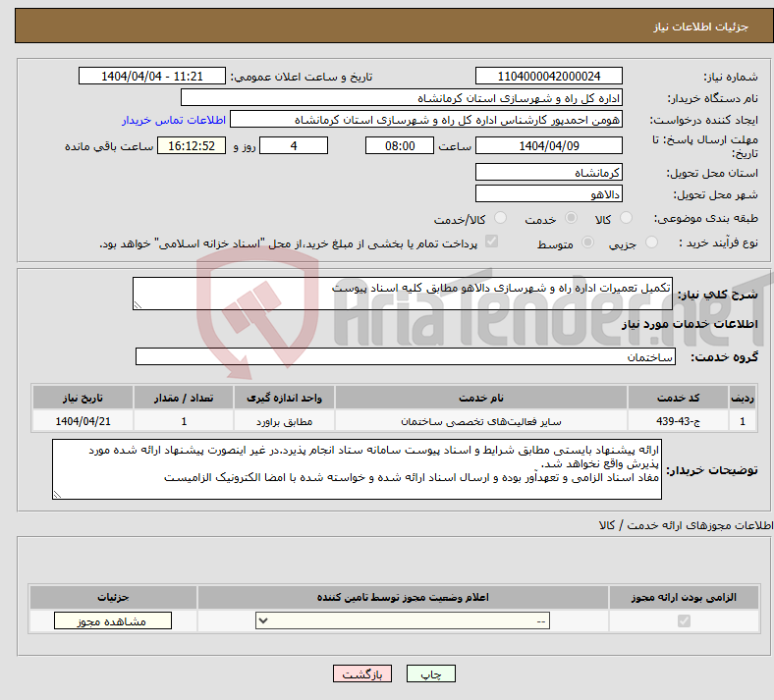This screenshot has width=774, height=700.
Task: Click the جزئیات column header
Action: (x=113, y=597)
